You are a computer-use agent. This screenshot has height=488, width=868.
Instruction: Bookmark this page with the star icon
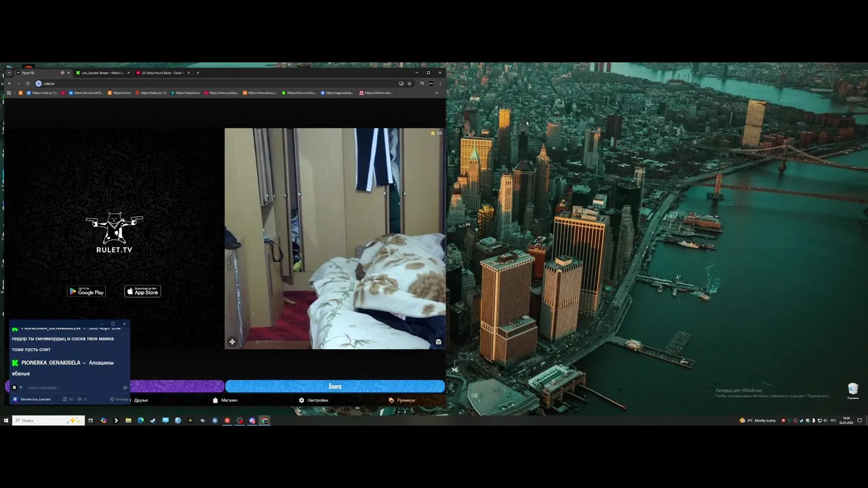tap(410, 83)
